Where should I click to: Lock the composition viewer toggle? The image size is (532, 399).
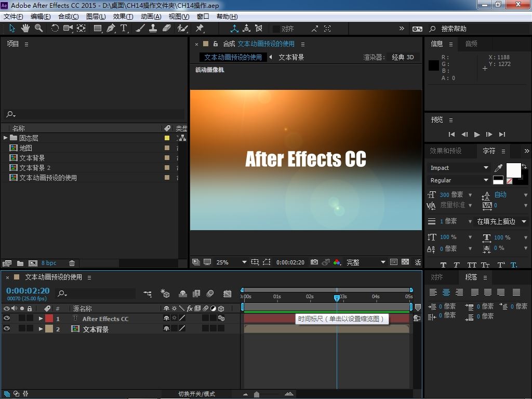[216, 44]
